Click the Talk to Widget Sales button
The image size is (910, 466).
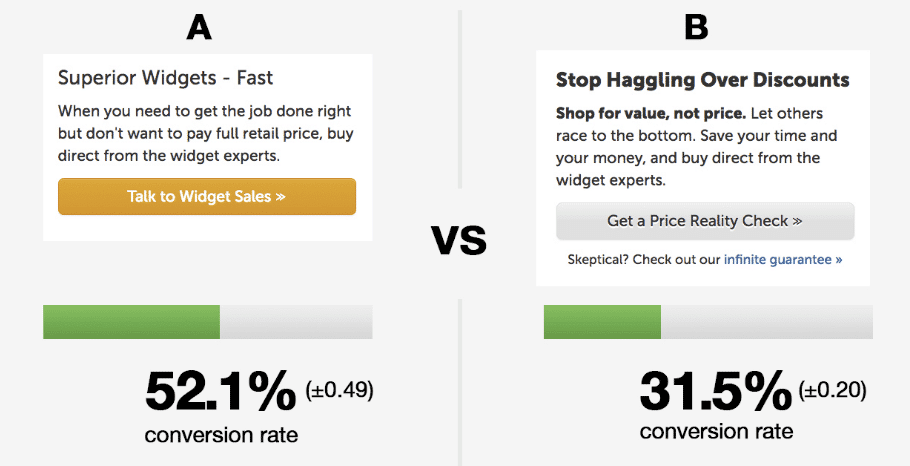coord(207,196)
